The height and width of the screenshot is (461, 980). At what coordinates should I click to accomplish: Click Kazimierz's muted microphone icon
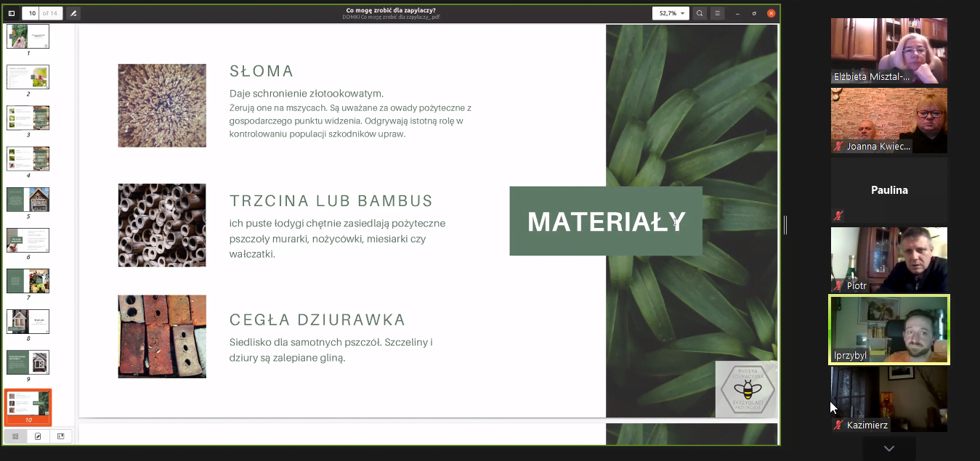click(839, 425)
